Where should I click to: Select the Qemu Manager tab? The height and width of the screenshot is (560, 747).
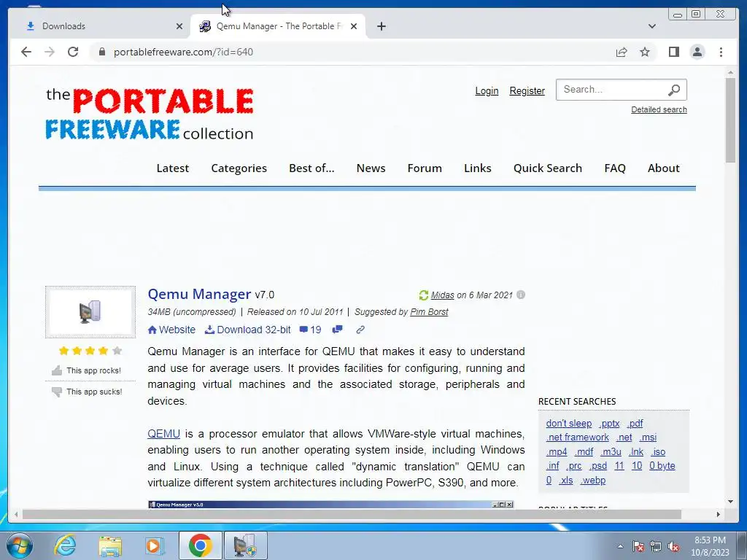pyautogui.click(x=277, y=26)
